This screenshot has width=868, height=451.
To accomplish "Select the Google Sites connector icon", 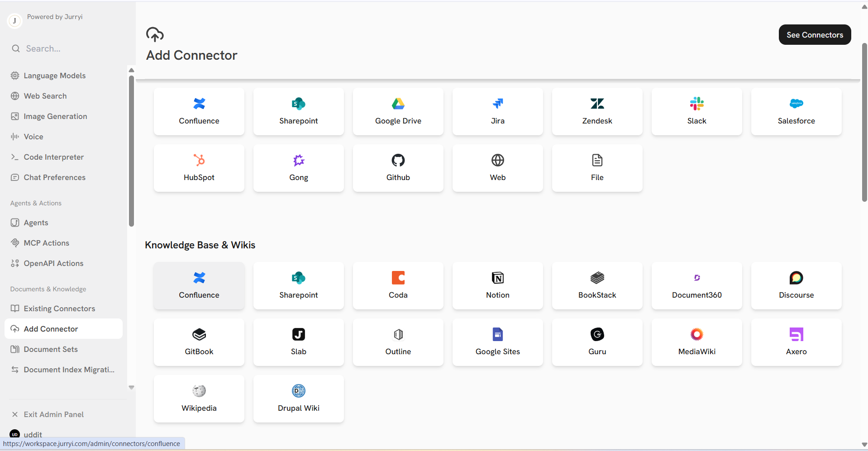I will tap(498, 334).
